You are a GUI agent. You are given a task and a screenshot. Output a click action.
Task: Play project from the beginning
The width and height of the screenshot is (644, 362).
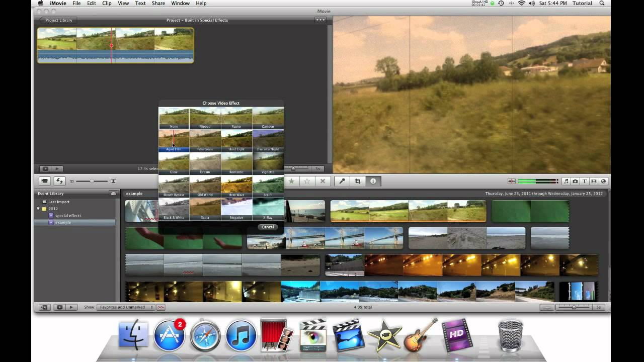click(x=57, y=169)
